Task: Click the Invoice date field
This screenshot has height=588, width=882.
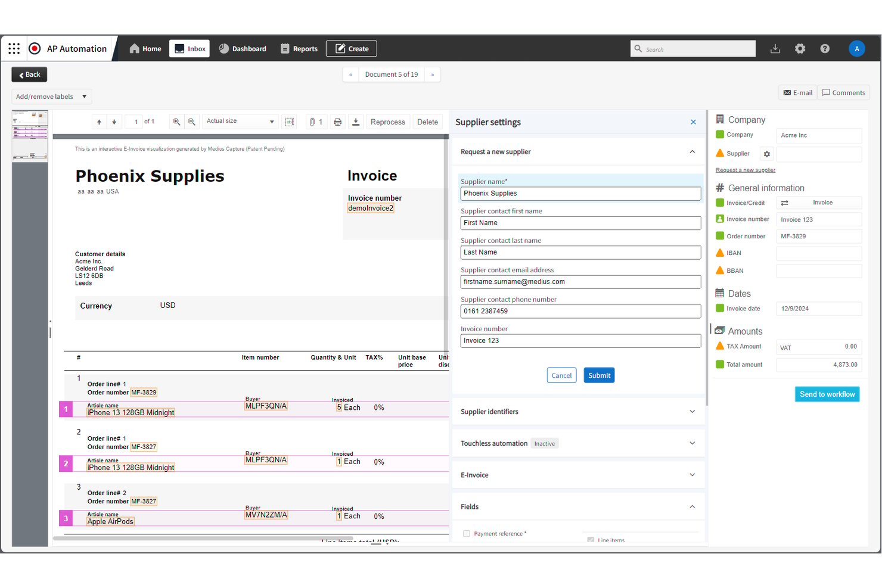Action: tap(819, 309)
